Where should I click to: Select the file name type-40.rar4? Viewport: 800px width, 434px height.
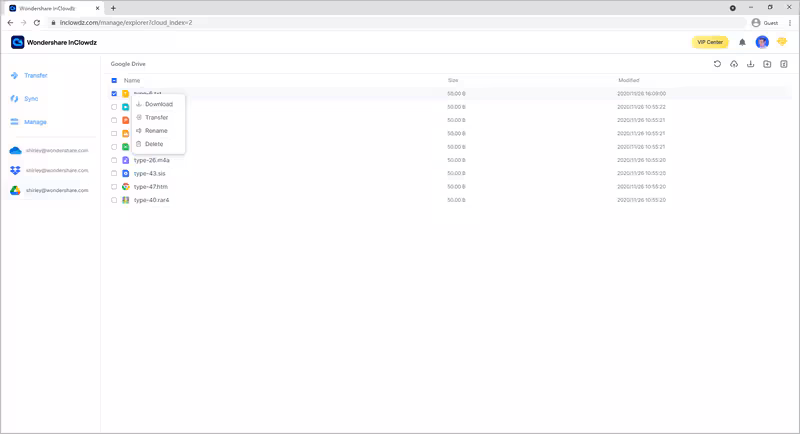coord(152,200)
